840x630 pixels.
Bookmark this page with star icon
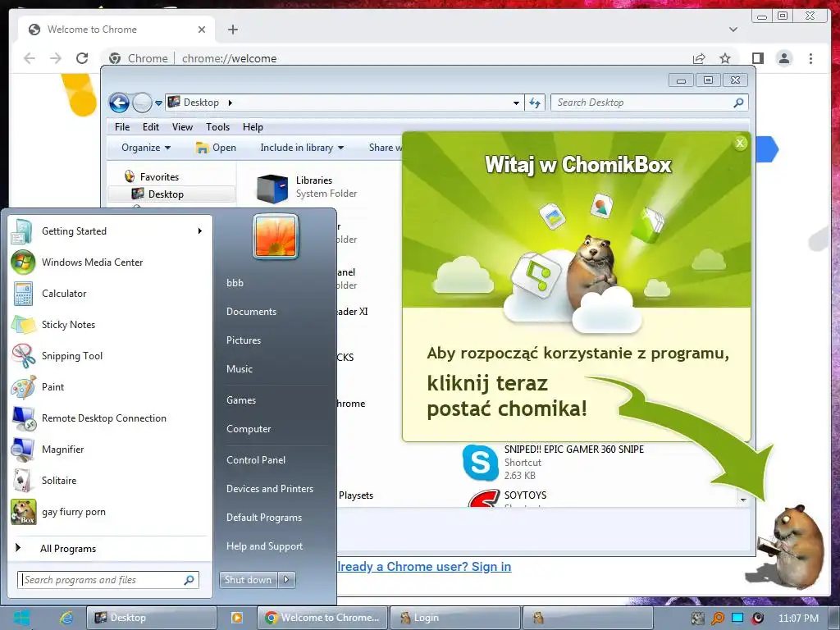coord(725,58)
